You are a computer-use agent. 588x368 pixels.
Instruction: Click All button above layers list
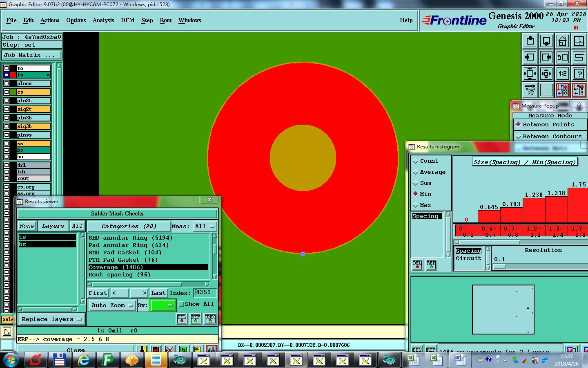pos(77,226)
